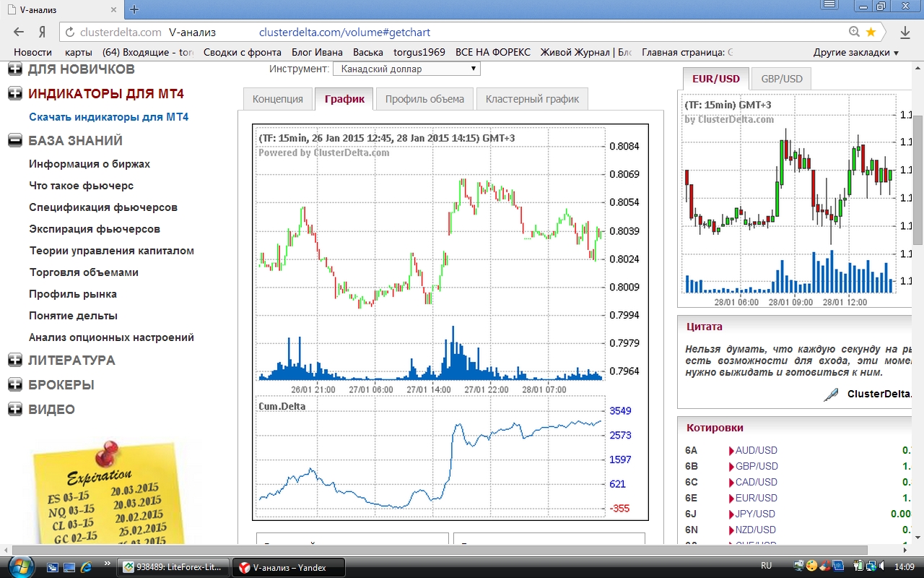Launch Internet Explorer from the taskbar
The height and width of the screenshot is (578, 924).
pyautogui.click(x=87, y=566)
